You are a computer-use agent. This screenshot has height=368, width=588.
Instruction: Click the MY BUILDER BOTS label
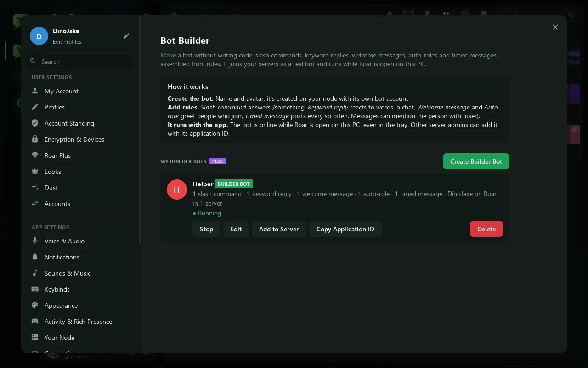point(183,161)
